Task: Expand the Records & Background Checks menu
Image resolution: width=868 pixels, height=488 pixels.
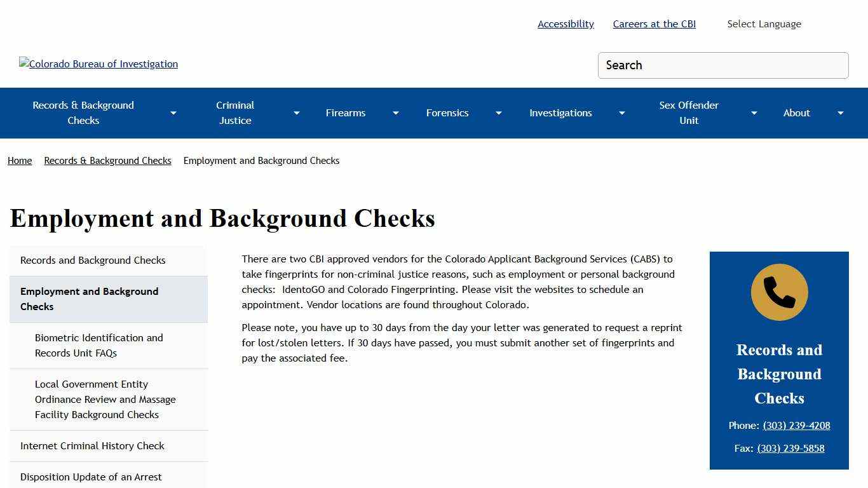Action: click(173, 112)
